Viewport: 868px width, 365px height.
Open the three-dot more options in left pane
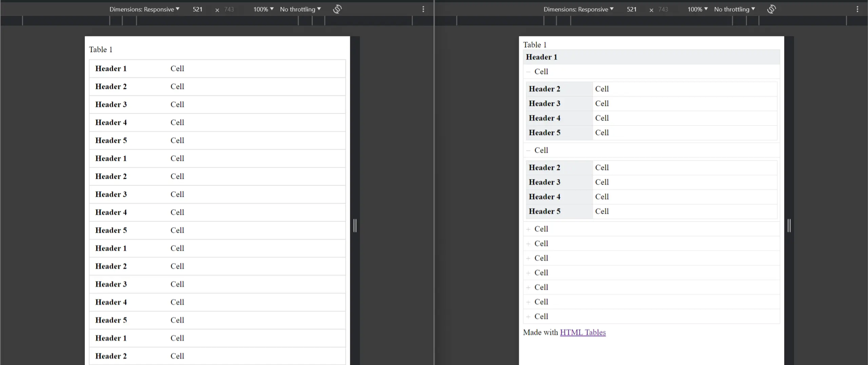pyautogui.click(x=423, y=9)
